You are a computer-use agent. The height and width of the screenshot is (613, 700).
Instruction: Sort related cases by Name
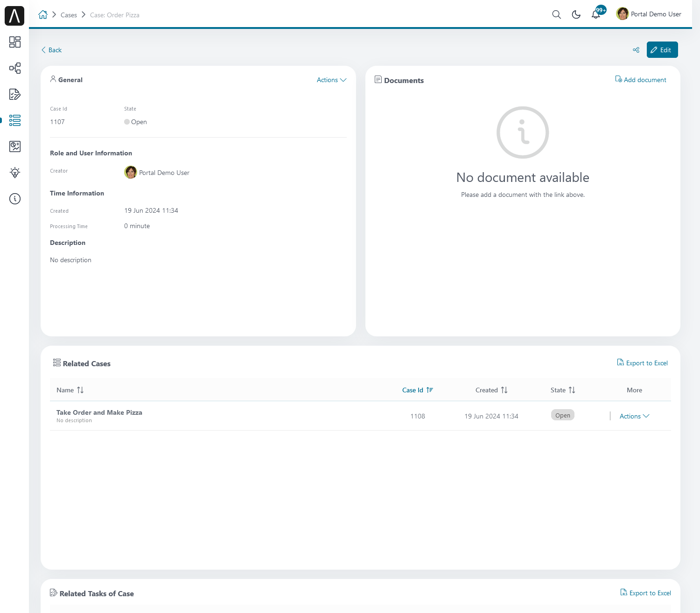tap(70, 390)
